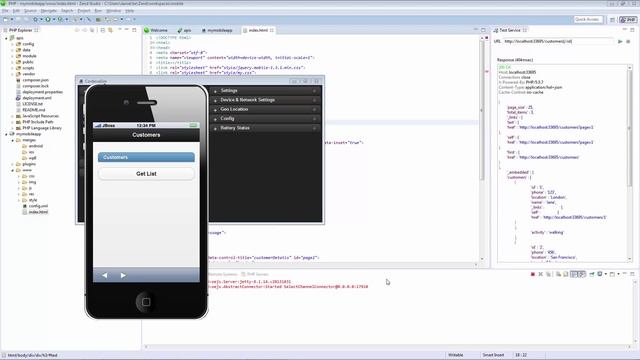Screen dimensions: 640x360
Task: Select the android folder under merges
Action: pyautogui.click(x=35, y=146)
